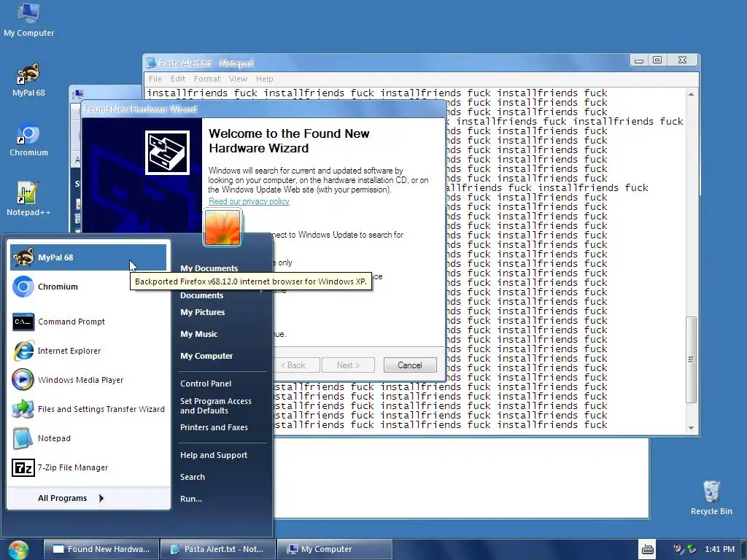This screenshot has width=747, height=560.
Task: Cancel the Found New Hardware Wizard
Action: [410, 365]
